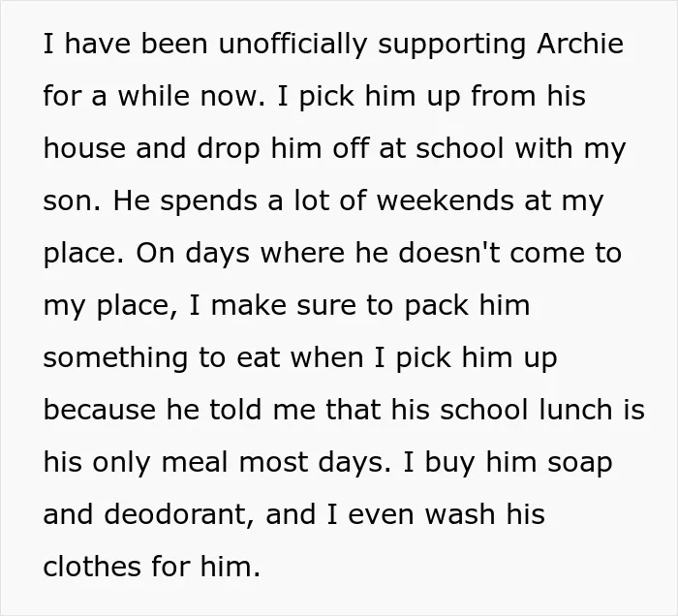Click the word 'deodorant,' in the text
Screen dimensions: 678x616
point(178,515)
